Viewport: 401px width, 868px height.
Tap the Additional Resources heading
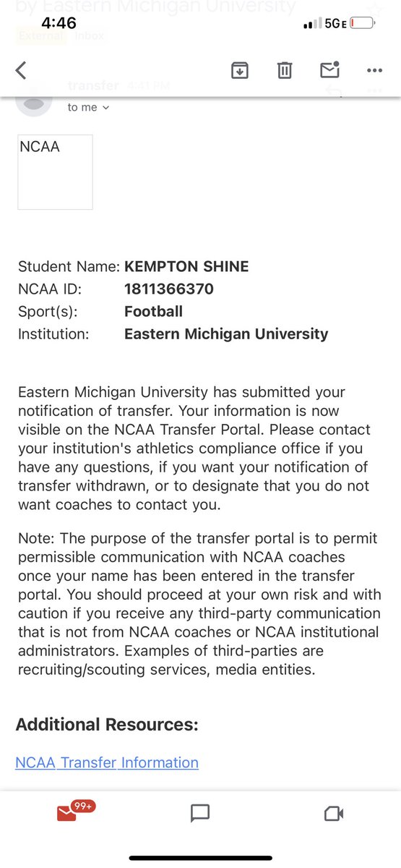[107, 725]
